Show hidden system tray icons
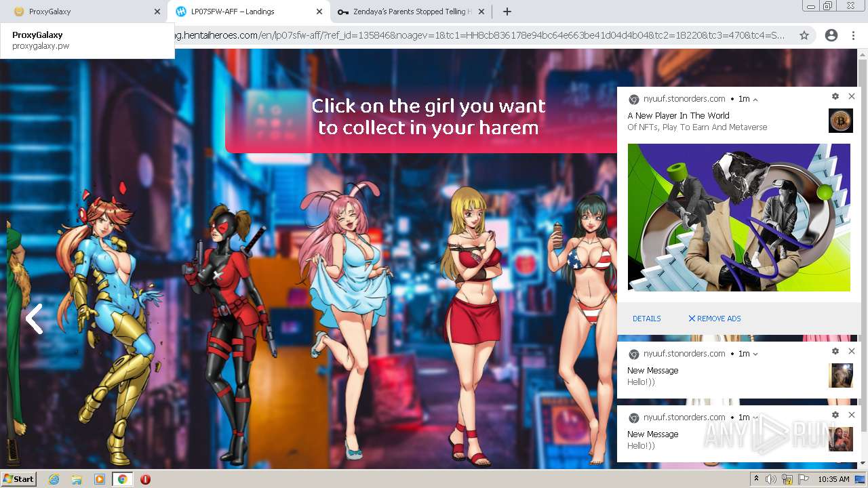 point(757,479)
